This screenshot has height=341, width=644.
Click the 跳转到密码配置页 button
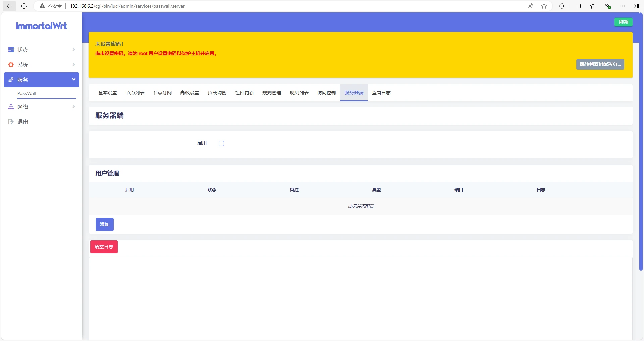point(600,64)
